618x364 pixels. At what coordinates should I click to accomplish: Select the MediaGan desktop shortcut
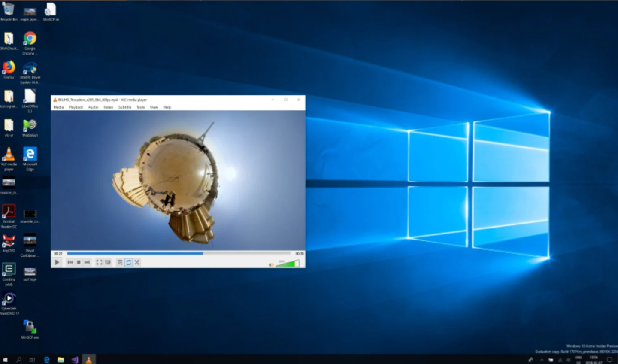(x=30, y=128)
